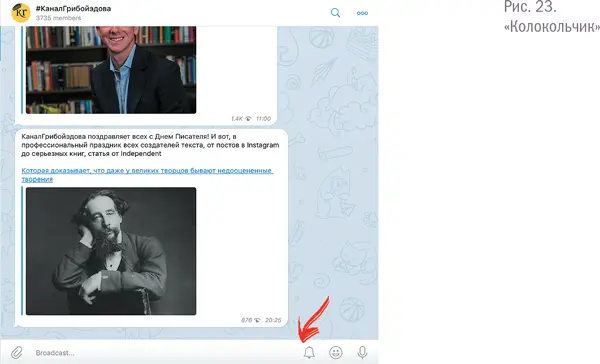The image size is (600, 364).
Task: Open the three-dots more options menu
Action: [x=362, y=13]
